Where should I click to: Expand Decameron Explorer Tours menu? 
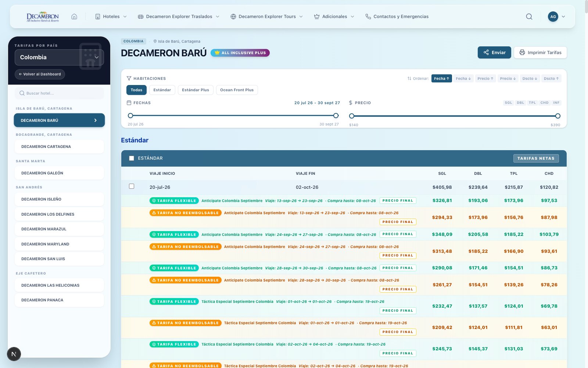[x=267, y=17]
